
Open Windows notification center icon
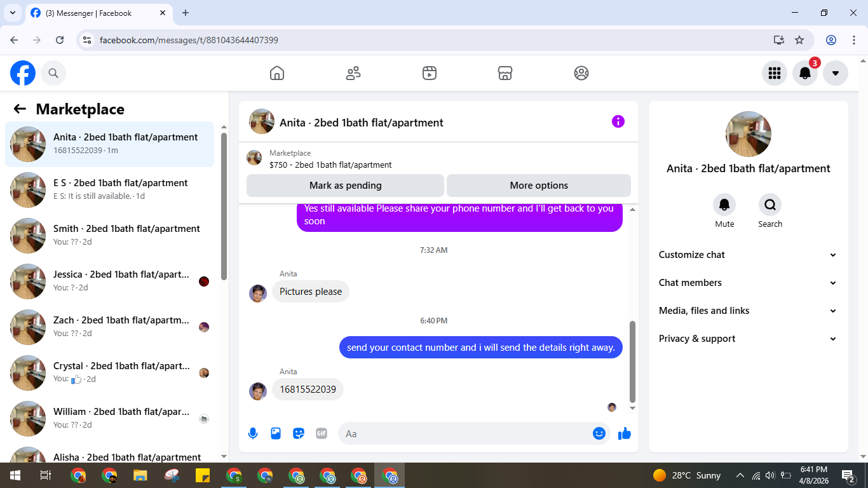pos(848,475)
